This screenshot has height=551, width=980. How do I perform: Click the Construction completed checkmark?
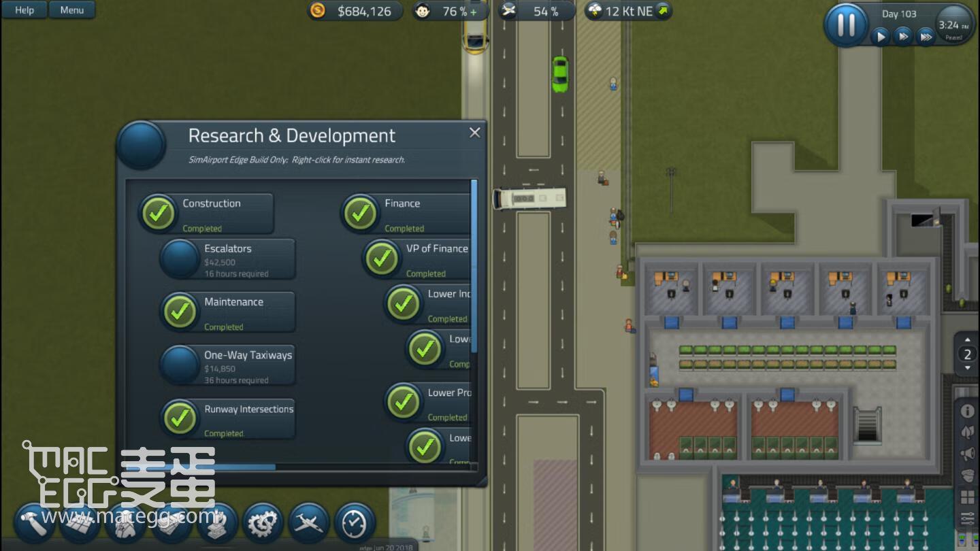pyautogui.click(x=159, y=214)
